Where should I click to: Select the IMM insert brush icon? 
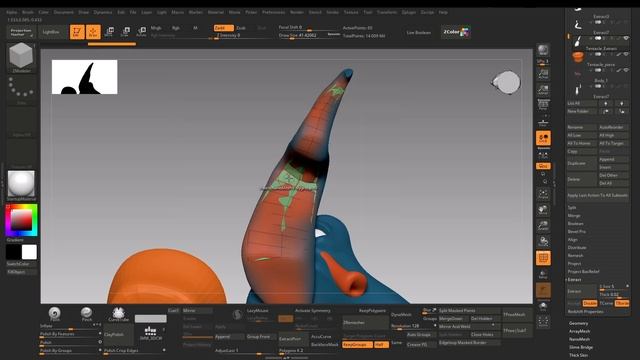pyautogui.click(x=151, y=333)
